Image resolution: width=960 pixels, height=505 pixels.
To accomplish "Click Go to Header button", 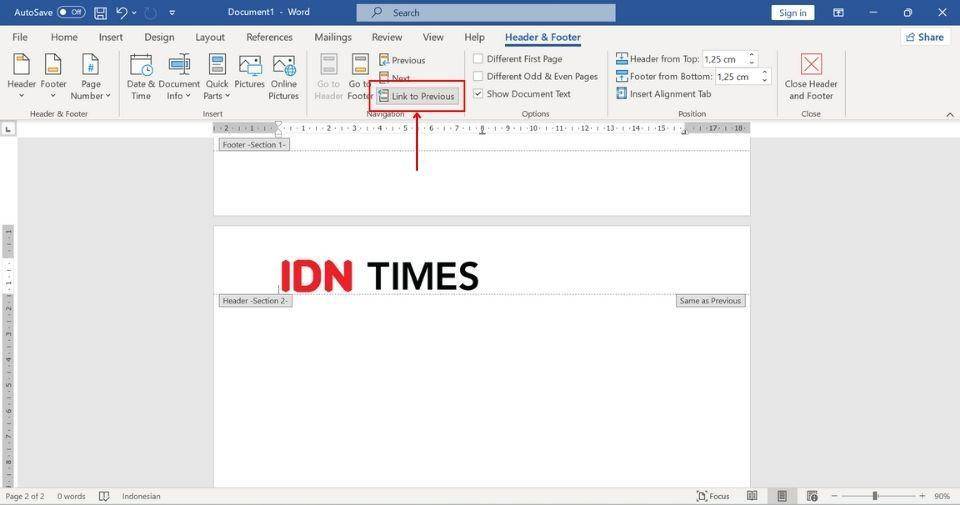I will [329, 77].
